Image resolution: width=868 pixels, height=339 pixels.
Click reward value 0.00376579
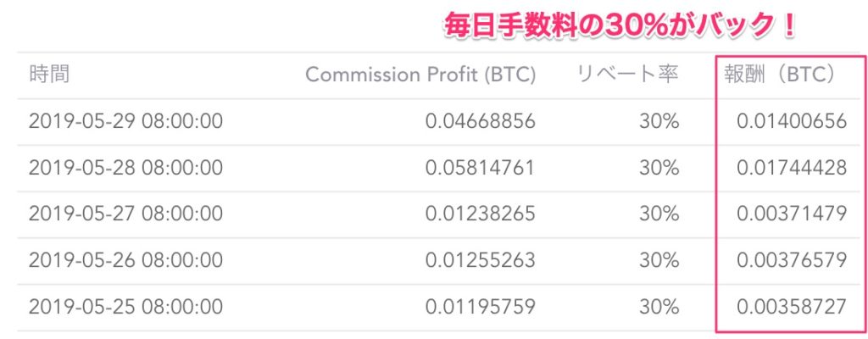pos(792,260)
